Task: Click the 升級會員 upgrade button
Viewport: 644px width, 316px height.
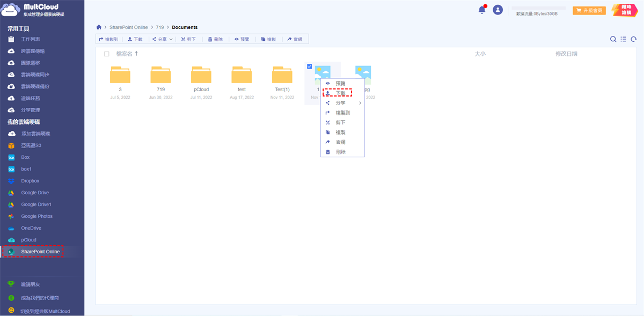Action: tap(589, 10)
